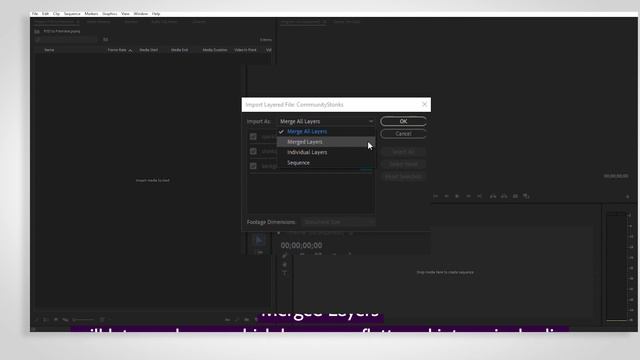Select the Selection tool arrow
This screenshot has width=640, height=360.
[x=259, y=240]
